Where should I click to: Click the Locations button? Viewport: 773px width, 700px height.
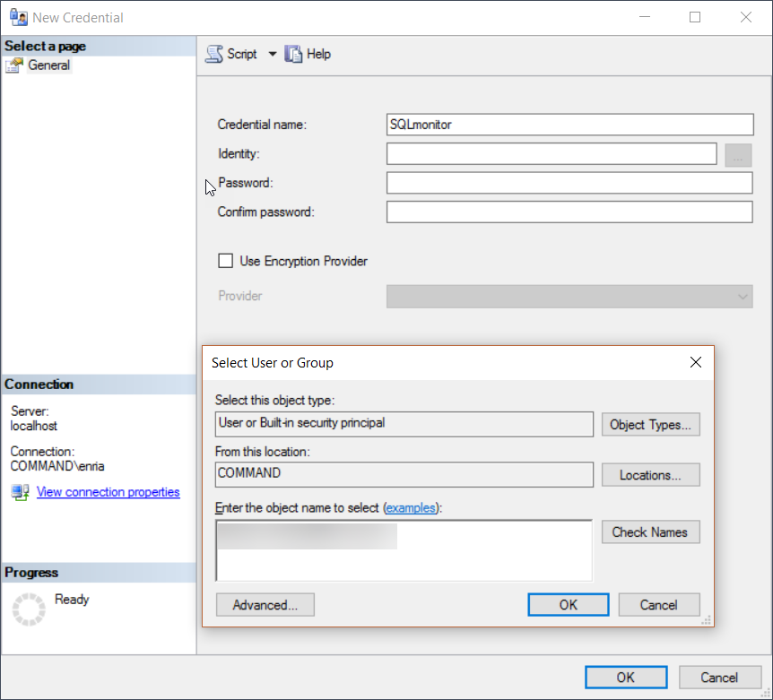(650, 474)
